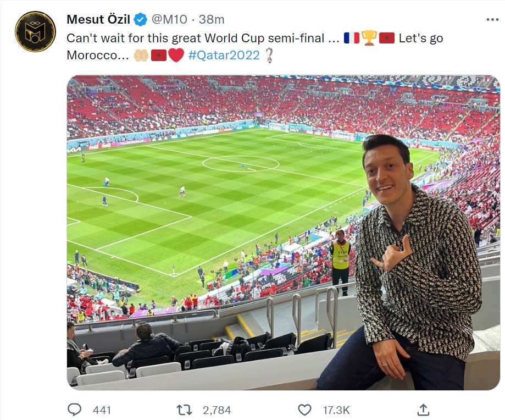Click the red heart emoji in the text
505x420 pixels.
(x=176, y=56)
